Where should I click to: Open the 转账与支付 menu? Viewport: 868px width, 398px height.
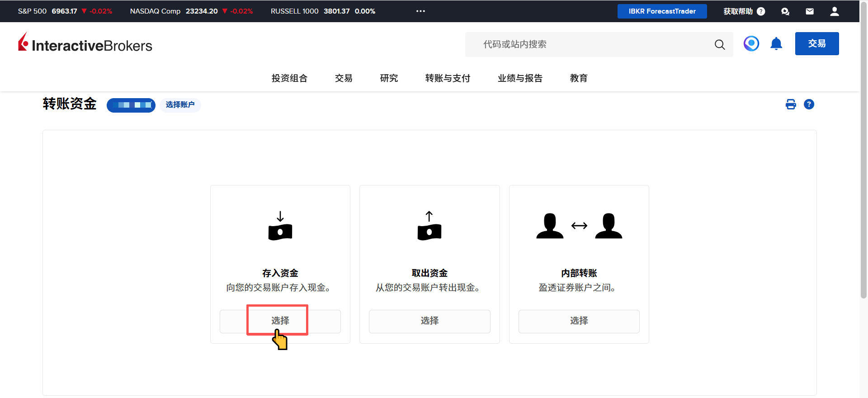click(448, 78)
